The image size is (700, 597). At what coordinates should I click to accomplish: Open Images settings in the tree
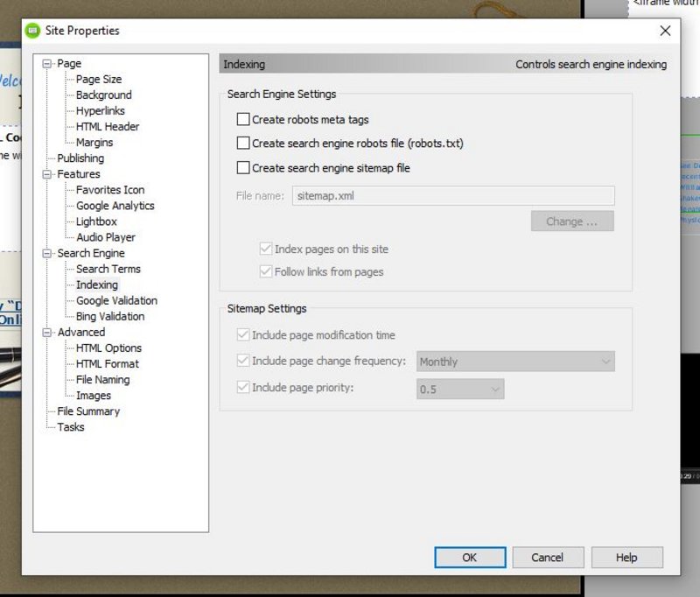94,396
